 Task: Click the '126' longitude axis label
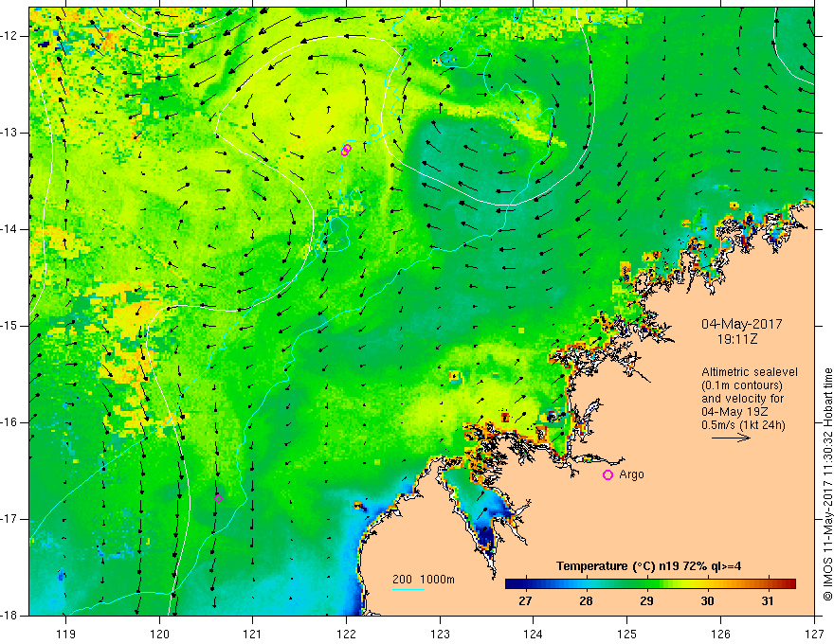point(720,634)
